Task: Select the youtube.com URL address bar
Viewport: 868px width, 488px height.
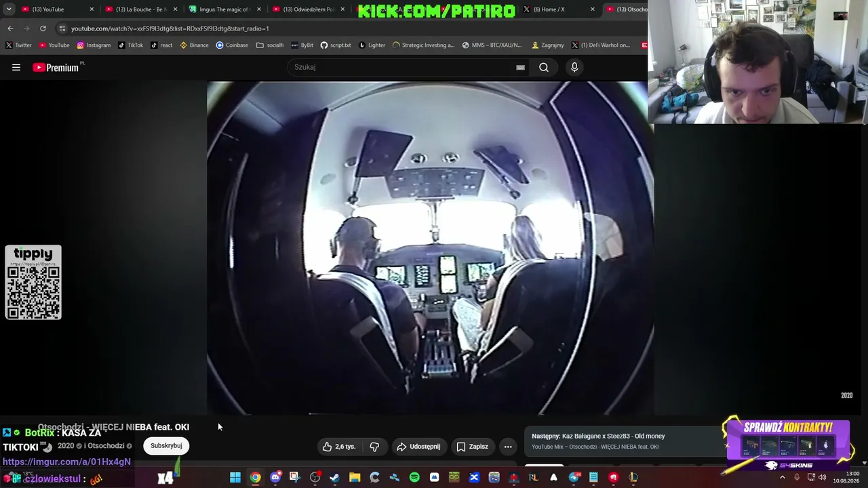Action: pyautogui.click(x=170, y=28)
